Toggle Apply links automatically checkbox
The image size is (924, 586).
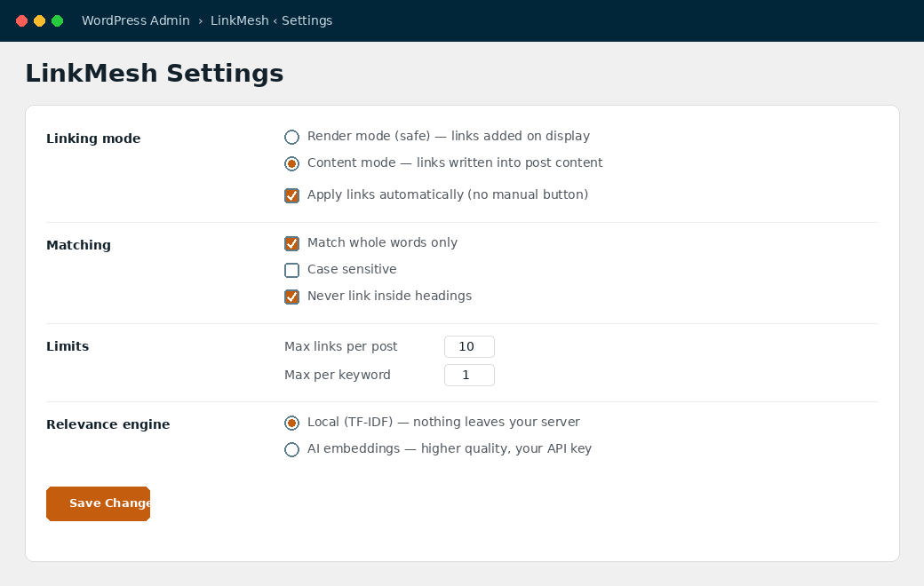pyautogui.click(x=291, y=195)
